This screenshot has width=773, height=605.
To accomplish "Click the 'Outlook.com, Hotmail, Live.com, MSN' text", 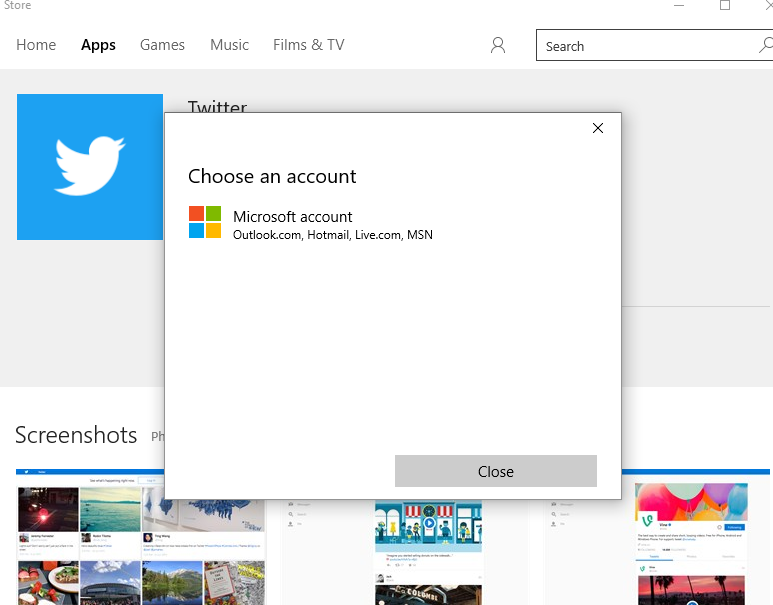I will (333, 235).
